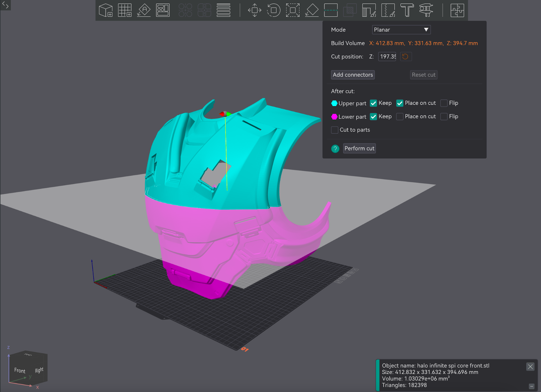The image size is (541, 392).
Task: Click the Add plate grid icon
Action: [125, 10]
